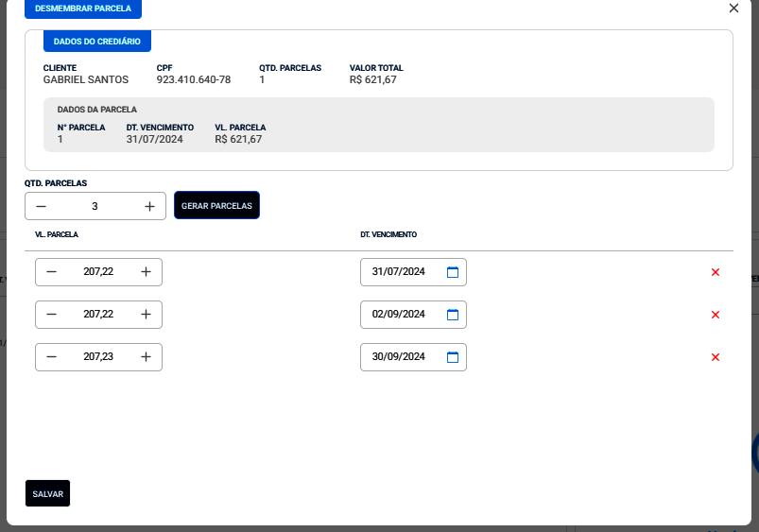This screenshot has height=532, width=759.
Task: Close the Desmembrar Parcela dialog
Action: pyautogui.click(x=733, y=9)
